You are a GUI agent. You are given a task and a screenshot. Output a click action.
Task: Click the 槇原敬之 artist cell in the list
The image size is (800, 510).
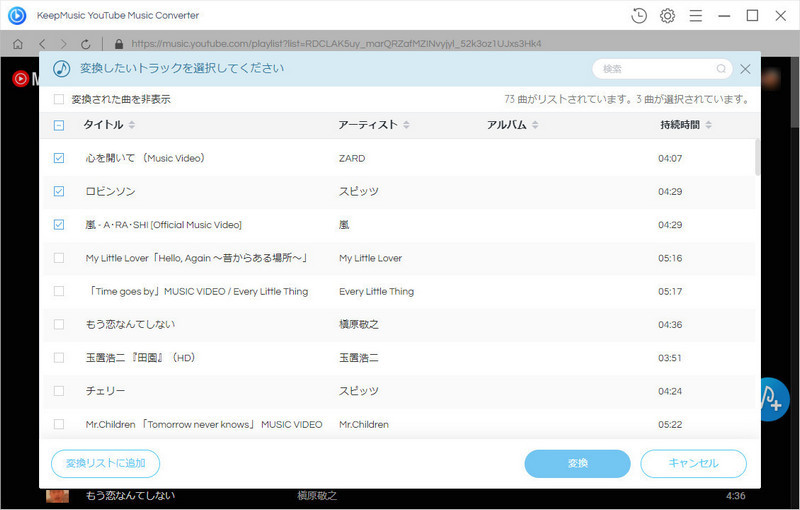tap(359, 324)
